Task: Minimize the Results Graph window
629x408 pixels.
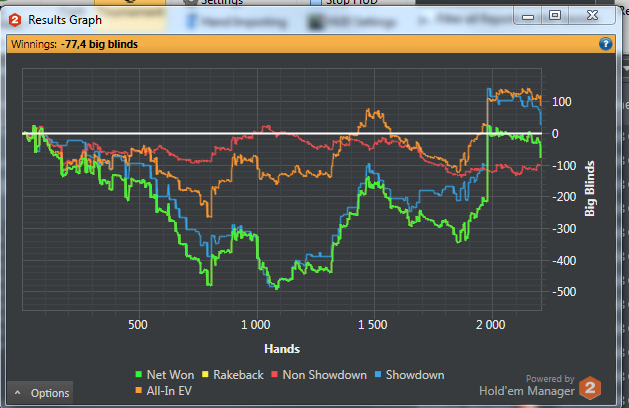Action: click(528, 16)
